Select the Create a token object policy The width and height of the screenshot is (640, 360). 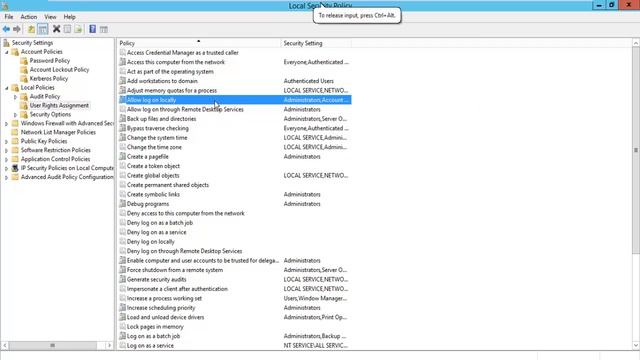(x=153, y=166)
